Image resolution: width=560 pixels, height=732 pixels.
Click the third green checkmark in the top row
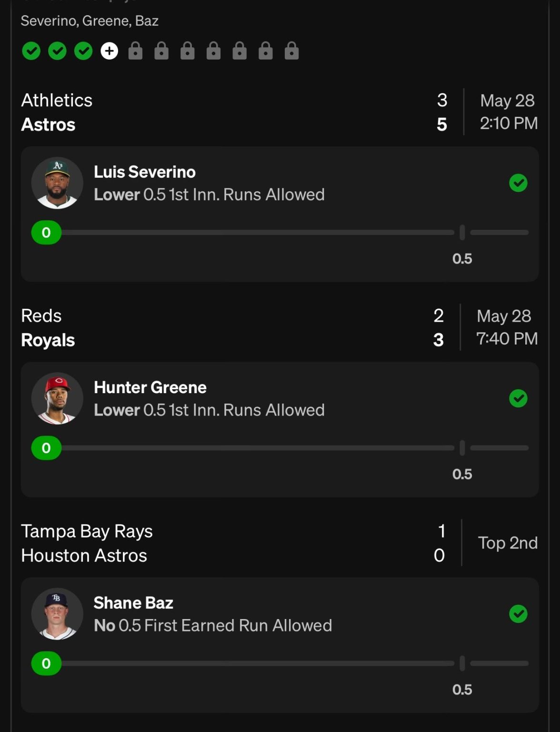point(83,51)
